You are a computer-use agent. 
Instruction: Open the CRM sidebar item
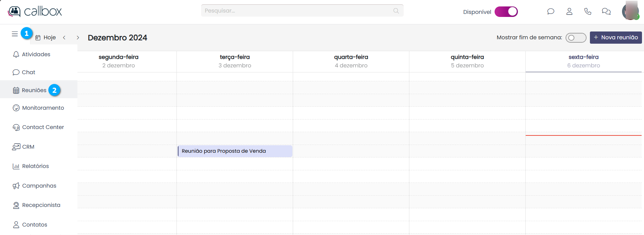tap(28, 147)
